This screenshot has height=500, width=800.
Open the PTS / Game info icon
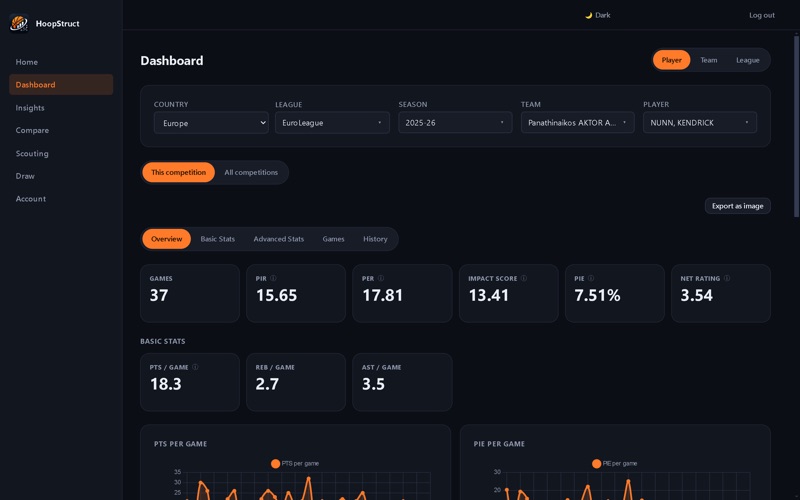[195, 367]
